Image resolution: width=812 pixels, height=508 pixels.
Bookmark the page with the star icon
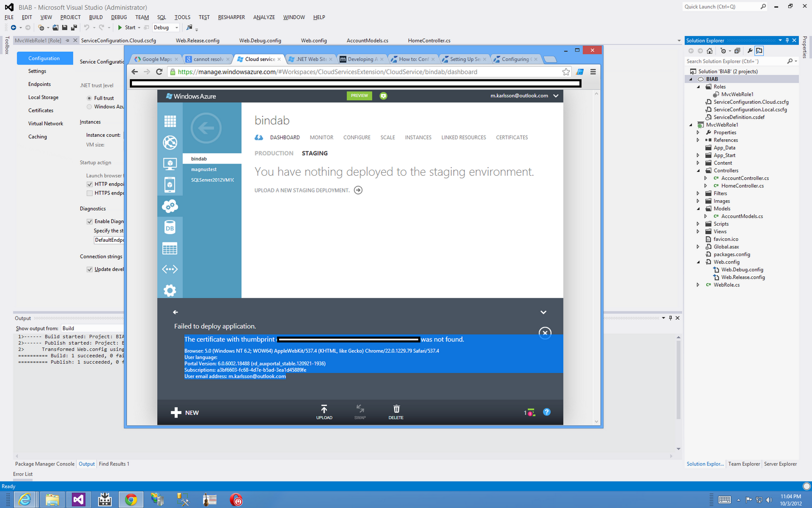click(x=566, y=72)
